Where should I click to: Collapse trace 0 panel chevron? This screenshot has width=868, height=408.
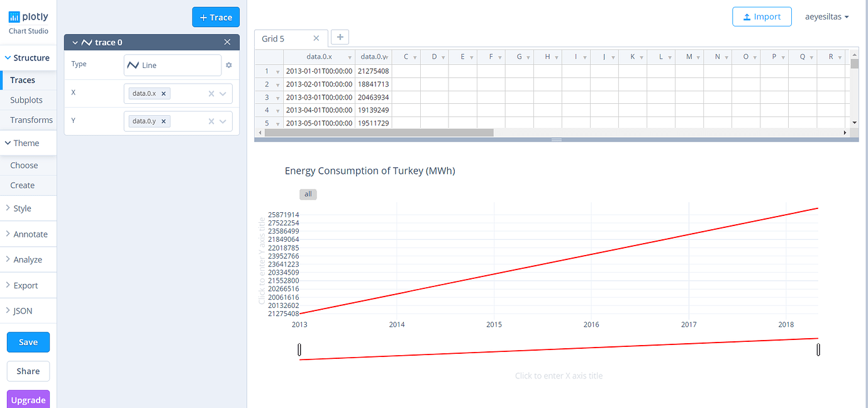point(75,42)
